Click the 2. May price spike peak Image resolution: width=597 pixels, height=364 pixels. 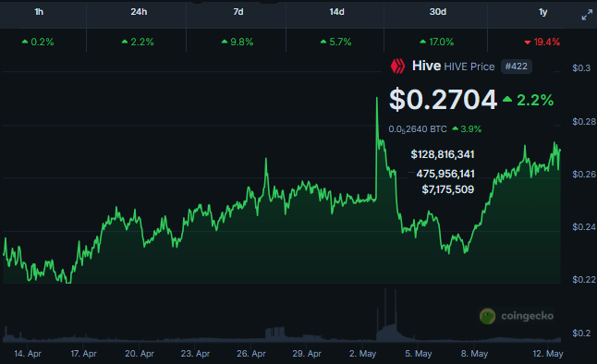[377, 98]
